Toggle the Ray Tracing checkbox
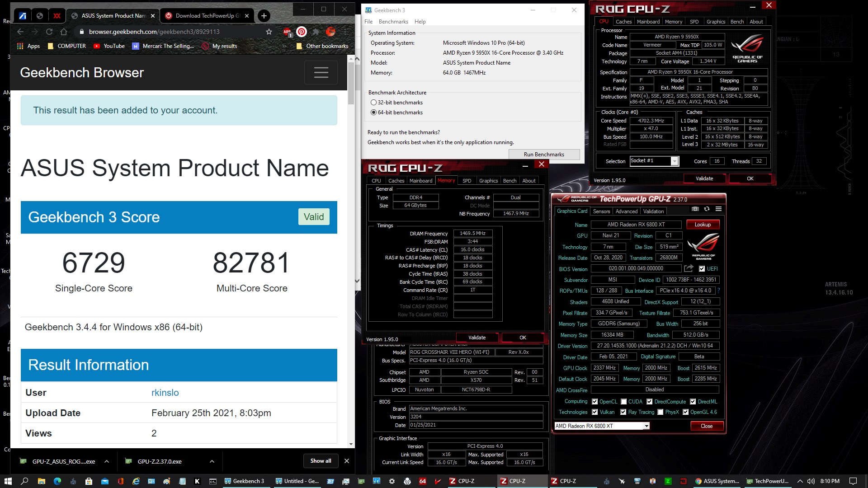 [623, 412]
